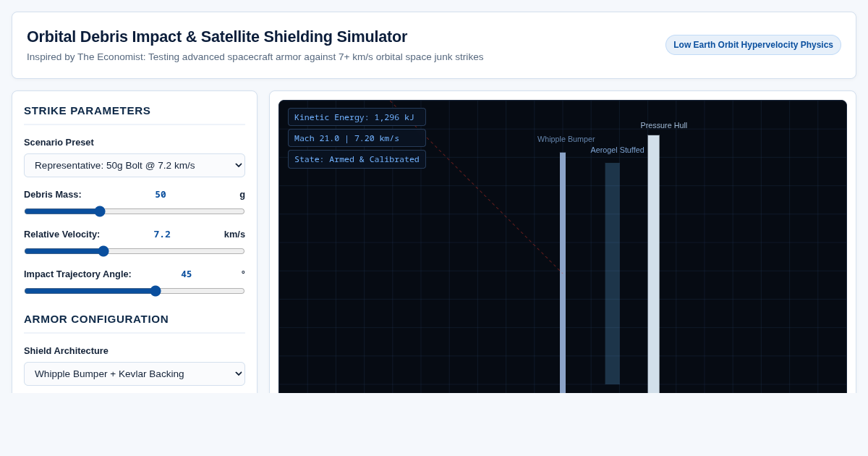
Task: Click the Armor Configuration heading
Action: click(96, 319)
